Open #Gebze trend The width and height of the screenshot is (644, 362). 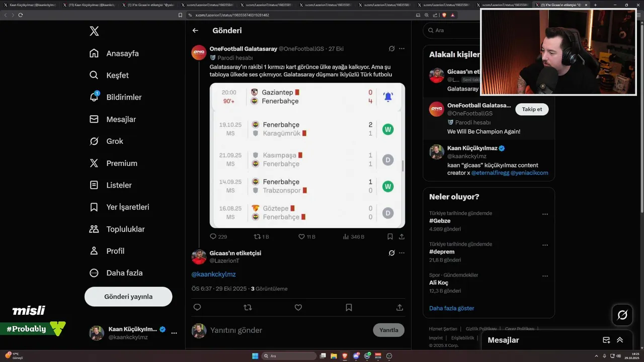pos(440,221)
